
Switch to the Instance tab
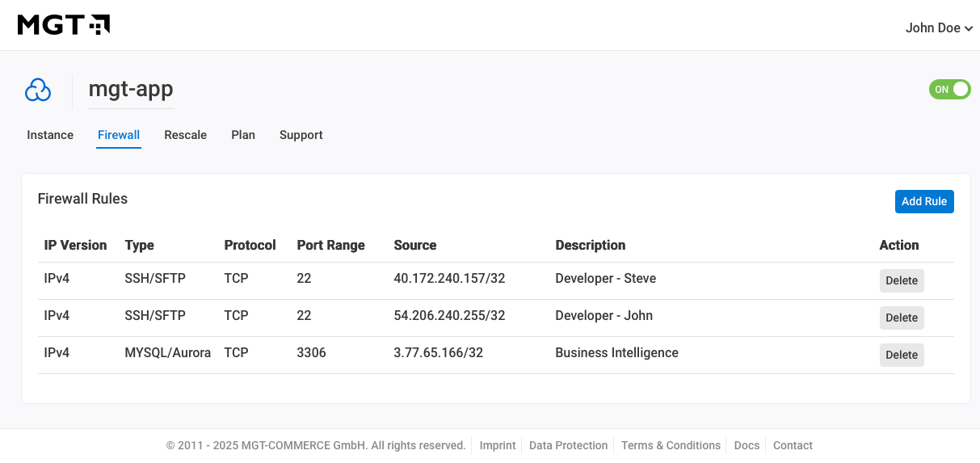50,135
